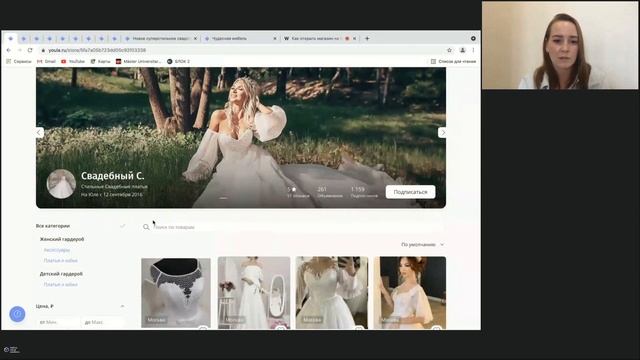Open the YouTube bookmark
The height and width of the screenshot is (360, 640).
tap(73, 61)
